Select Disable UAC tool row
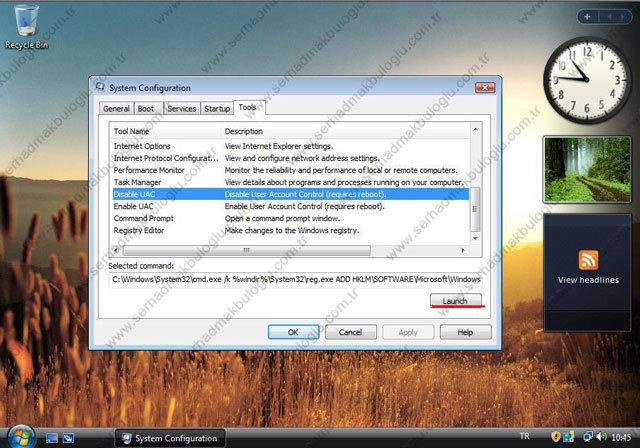The width and height of the screenshot is (640, 448). [x=291, y=194]
